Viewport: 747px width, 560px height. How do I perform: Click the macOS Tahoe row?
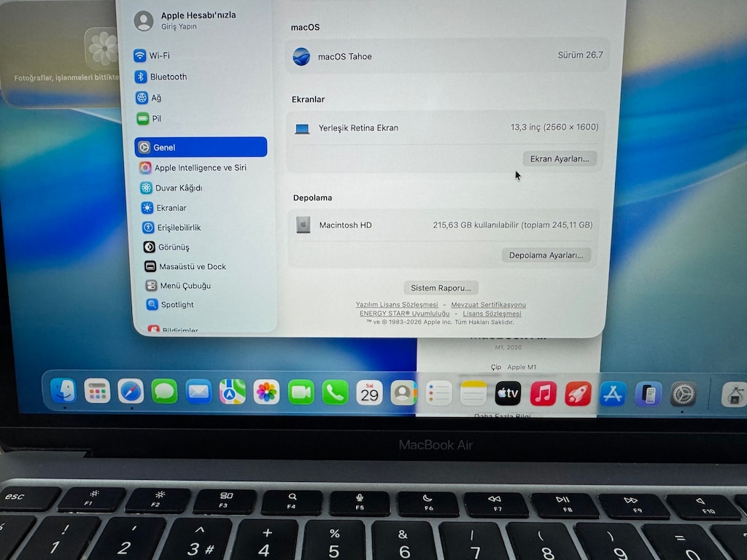point(447,56)
